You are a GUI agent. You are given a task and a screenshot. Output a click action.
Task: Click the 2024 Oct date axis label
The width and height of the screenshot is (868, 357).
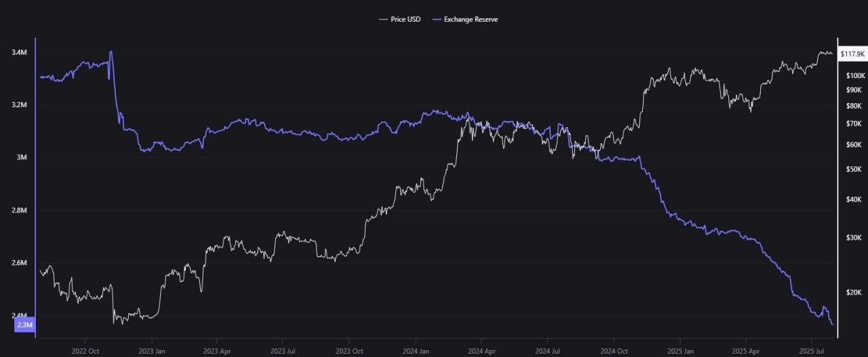tap(614, 350)
